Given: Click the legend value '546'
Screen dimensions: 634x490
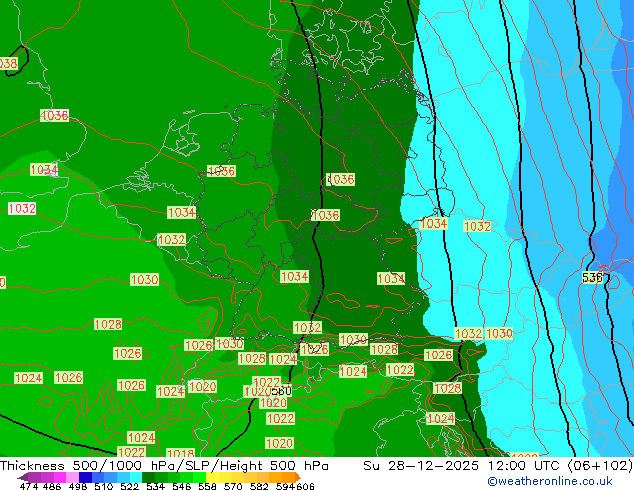Looking at the screenshot, I should click(182, 486).
